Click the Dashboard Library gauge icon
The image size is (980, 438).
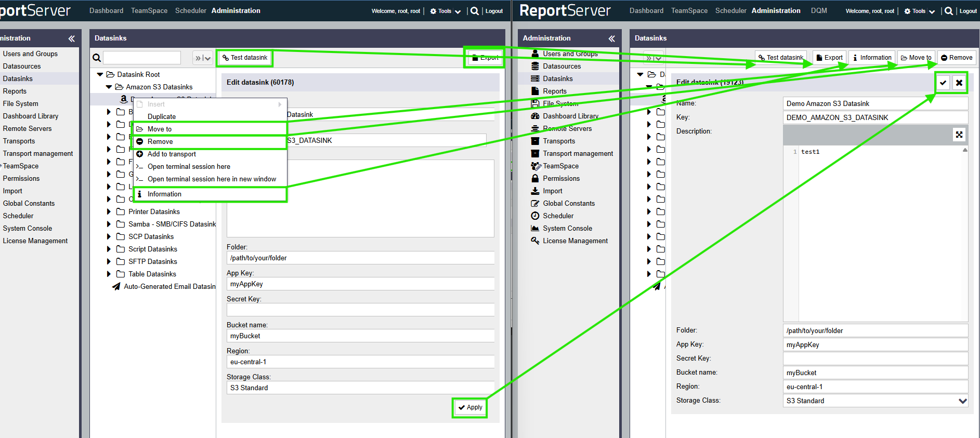tap(535, 116)
